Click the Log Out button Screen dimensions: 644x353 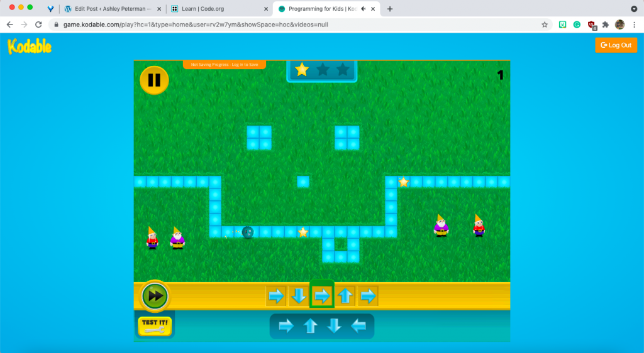click(616, 45)
